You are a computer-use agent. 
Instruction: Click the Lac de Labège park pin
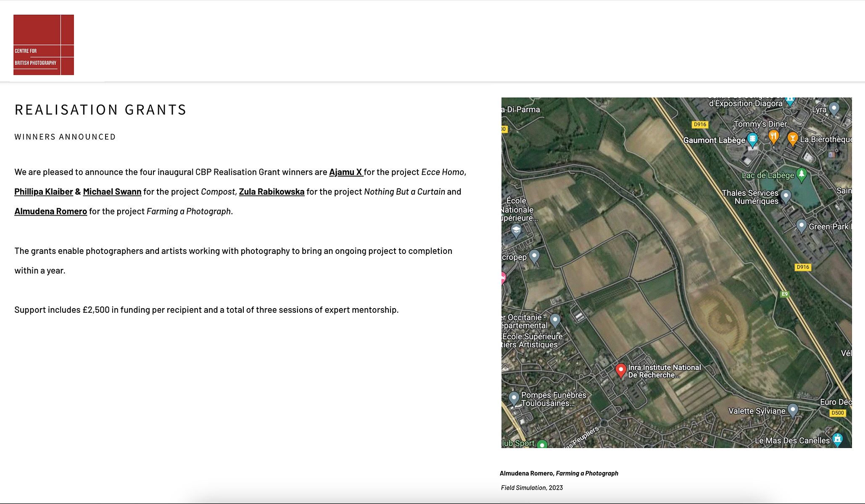802,175
